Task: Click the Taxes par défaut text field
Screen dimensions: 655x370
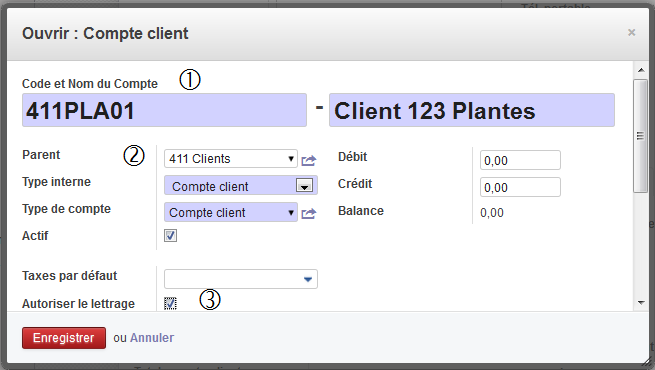Action: (x=232, y=279)
